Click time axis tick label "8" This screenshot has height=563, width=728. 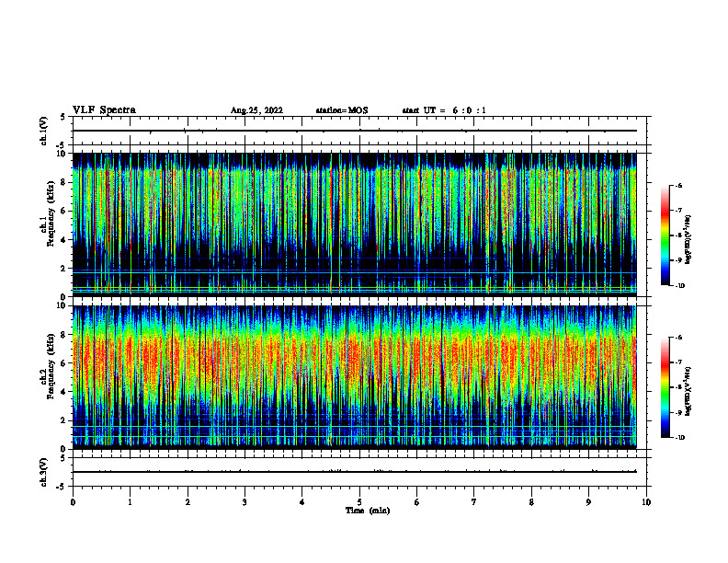(x=531, y=502)
